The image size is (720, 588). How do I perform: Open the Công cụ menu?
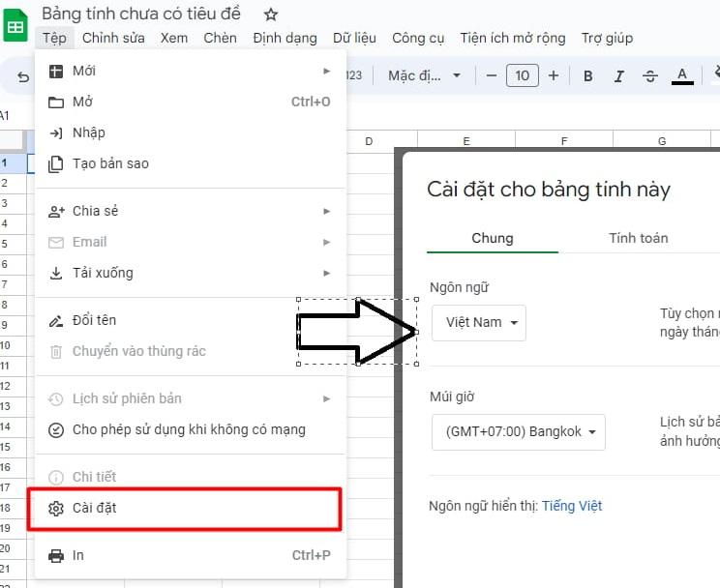coord(418,38)
